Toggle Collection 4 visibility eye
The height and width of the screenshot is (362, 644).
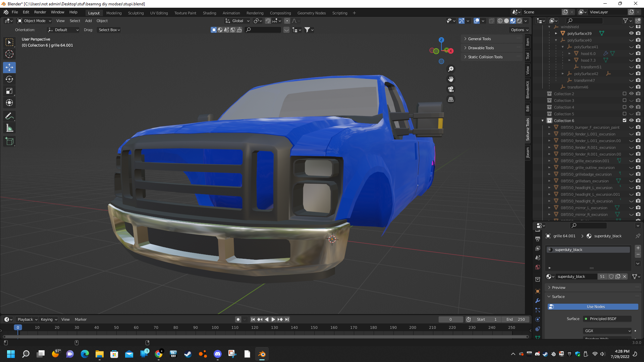coord(631,107)
